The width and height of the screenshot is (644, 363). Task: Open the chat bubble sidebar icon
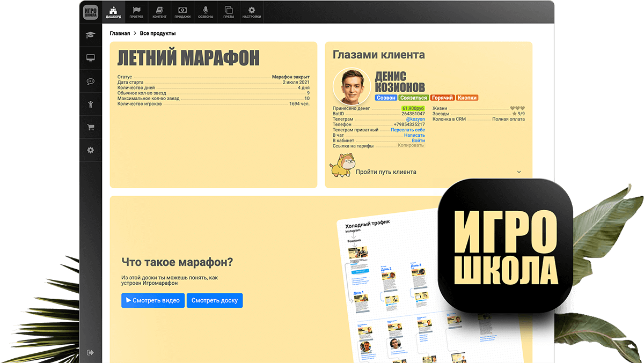[x=90, y=82]
